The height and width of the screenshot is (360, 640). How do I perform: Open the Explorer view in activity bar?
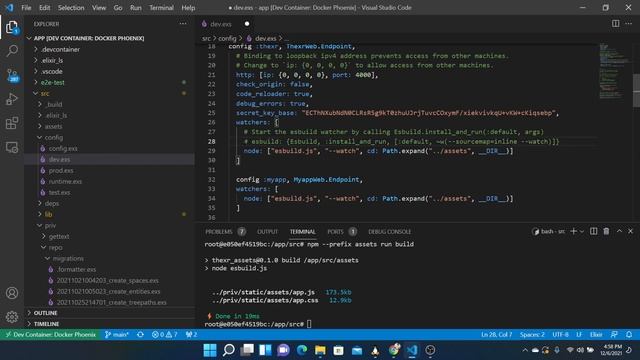pos(12,27)
